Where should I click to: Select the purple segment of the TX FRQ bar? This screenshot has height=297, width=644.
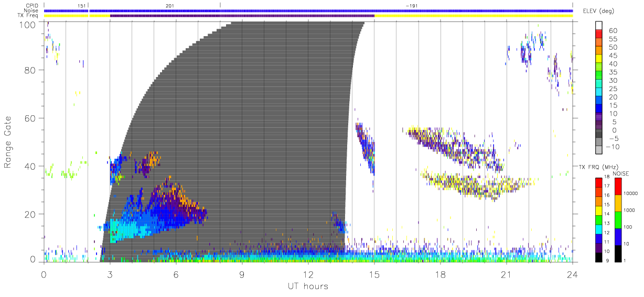click(598, 247)
